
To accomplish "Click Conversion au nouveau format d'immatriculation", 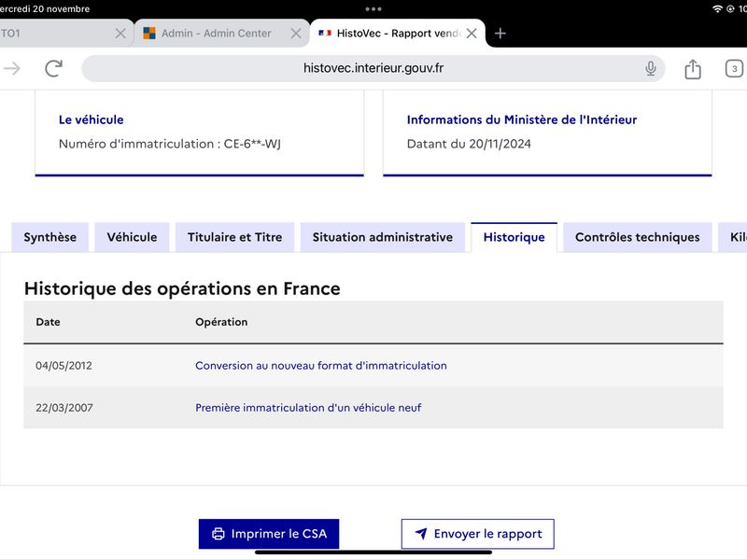I will coord(321,366).
